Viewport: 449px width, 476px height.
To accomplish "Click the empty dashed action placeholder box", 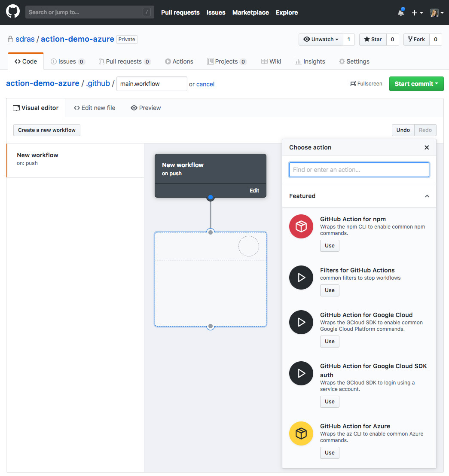I will pos(211,279).
